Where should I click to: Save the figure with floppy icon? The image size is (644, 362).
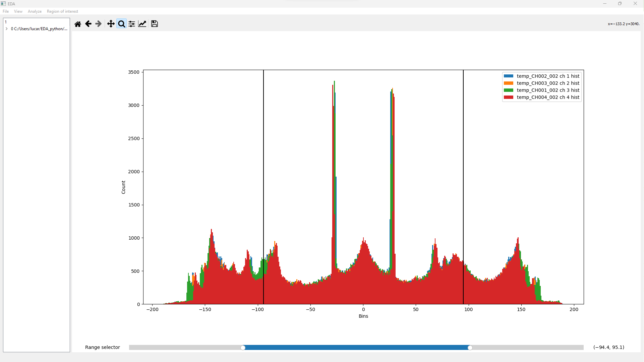(x=154, y=24)
